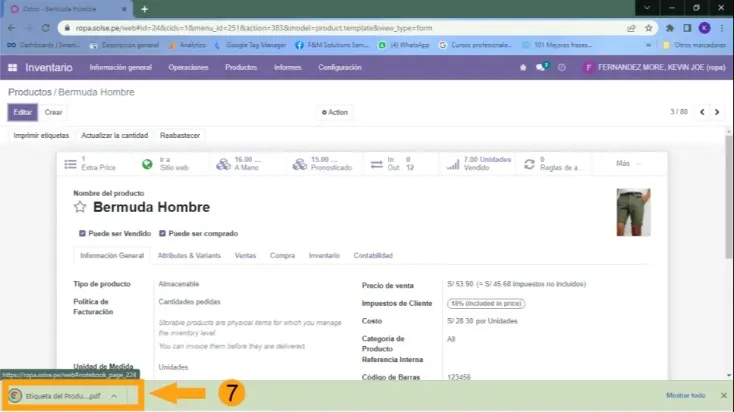Viewport: 734px width, 412px height.
Task: Toggle the Puede ser Vendido checkbox
Action: pos(82,234)
